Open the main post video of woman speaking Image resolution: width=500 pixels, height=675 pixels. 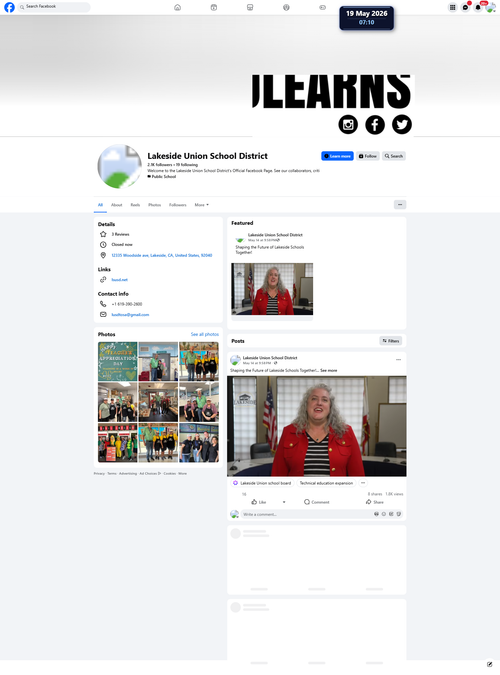tap(317, 426)
